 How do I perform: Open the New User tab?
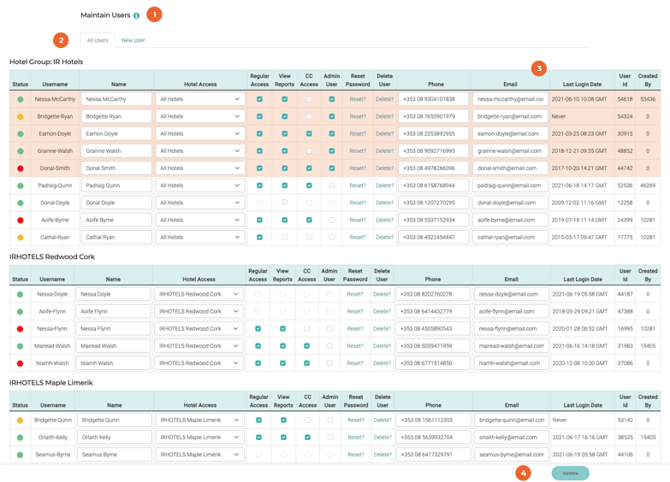(x=133, y=41)
